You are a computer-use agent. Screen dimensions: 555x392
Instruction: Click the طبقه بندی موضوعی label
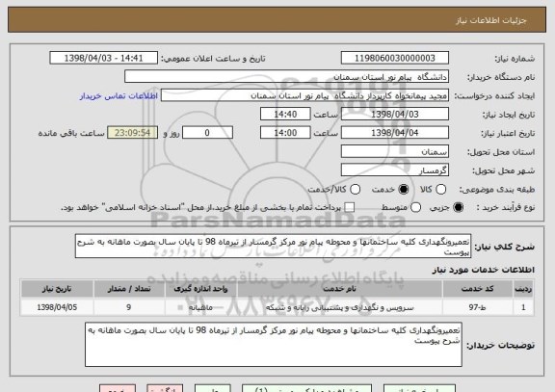coord(497,190)
